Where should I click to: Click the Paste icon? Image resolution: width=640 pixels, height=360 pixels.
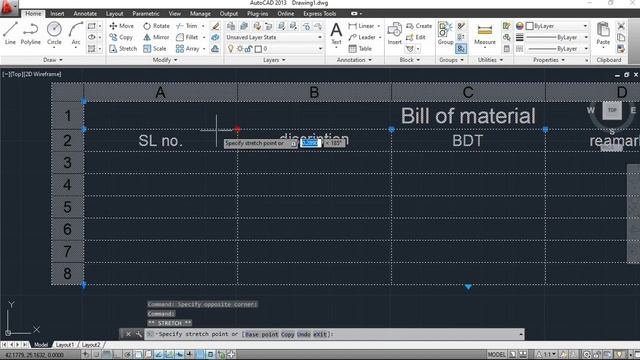603,33
